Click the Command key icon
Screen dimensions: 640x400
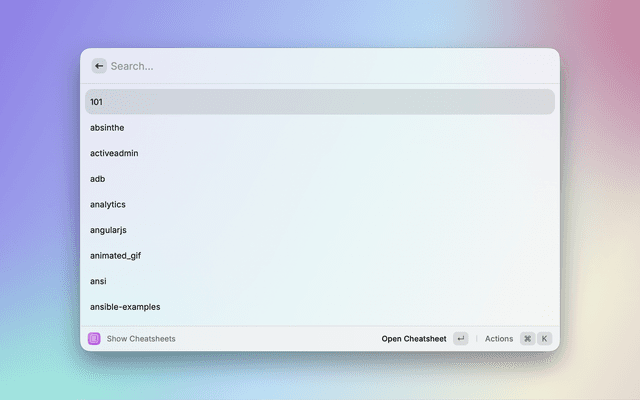(x=527, y=339)
